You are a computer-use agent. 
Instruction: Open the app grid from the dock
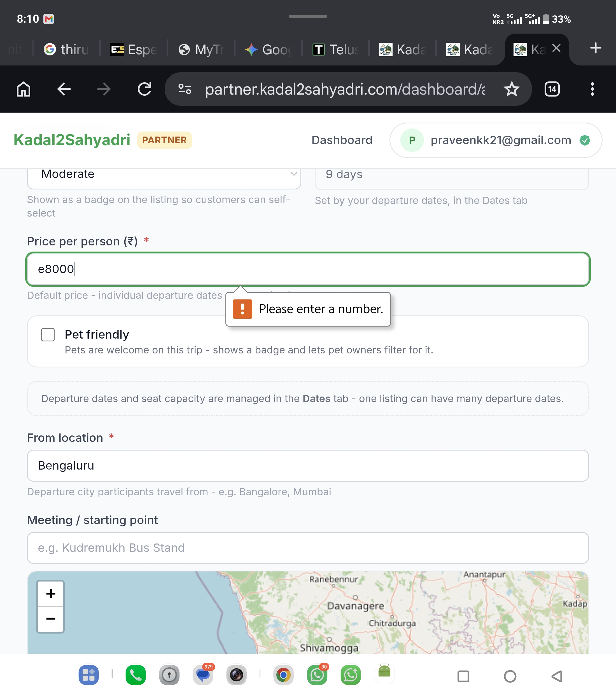tap(89, 675)
